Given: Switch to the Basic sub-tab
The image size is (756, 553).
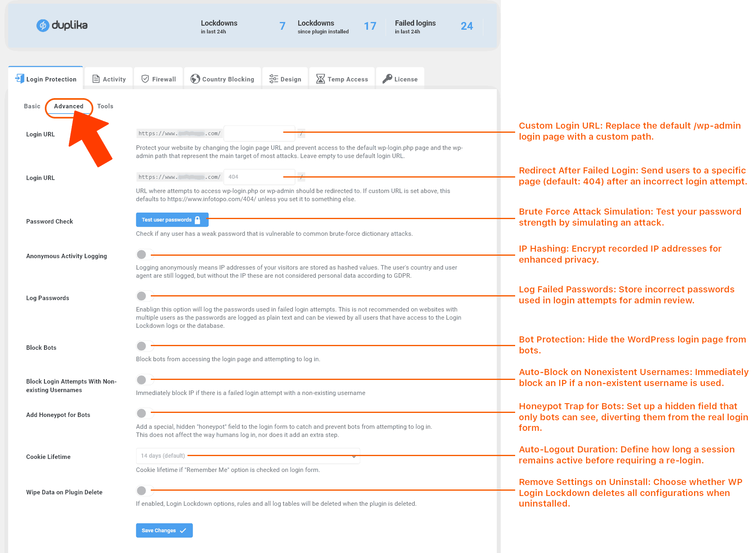Looking at the screenshot, I should (32, 106).
